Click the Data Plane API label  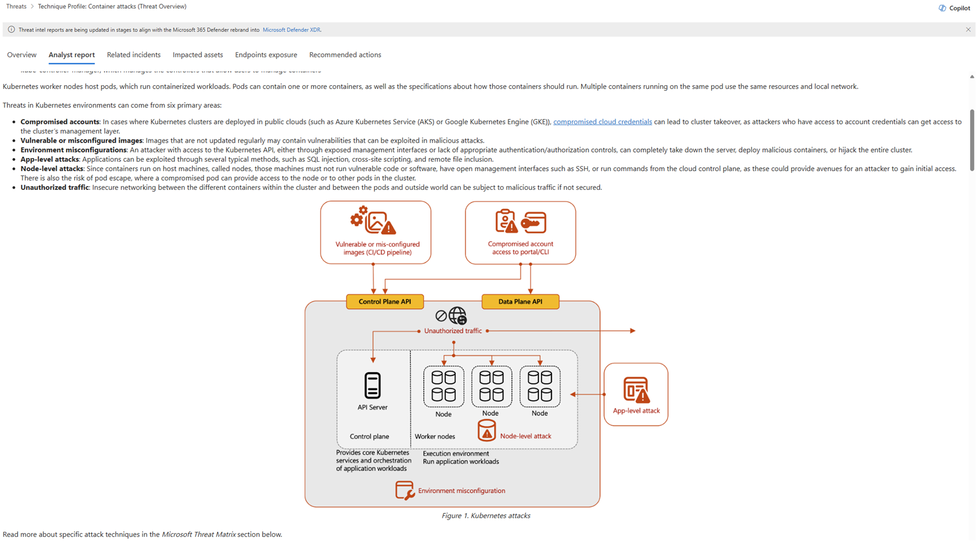click(x=520, y=301)
